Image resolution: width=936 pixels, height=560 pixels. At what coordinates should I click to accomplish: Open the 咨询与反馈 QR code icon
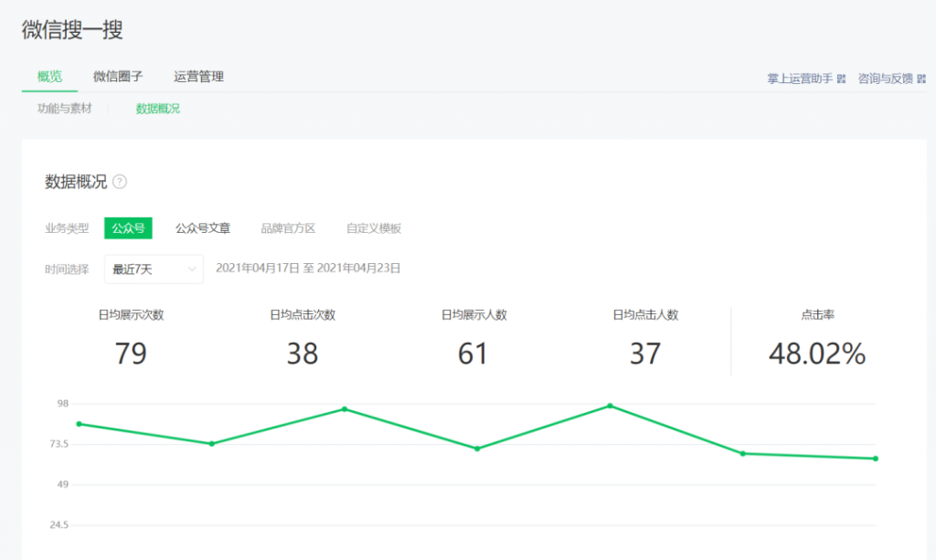[x=921, y=79]
